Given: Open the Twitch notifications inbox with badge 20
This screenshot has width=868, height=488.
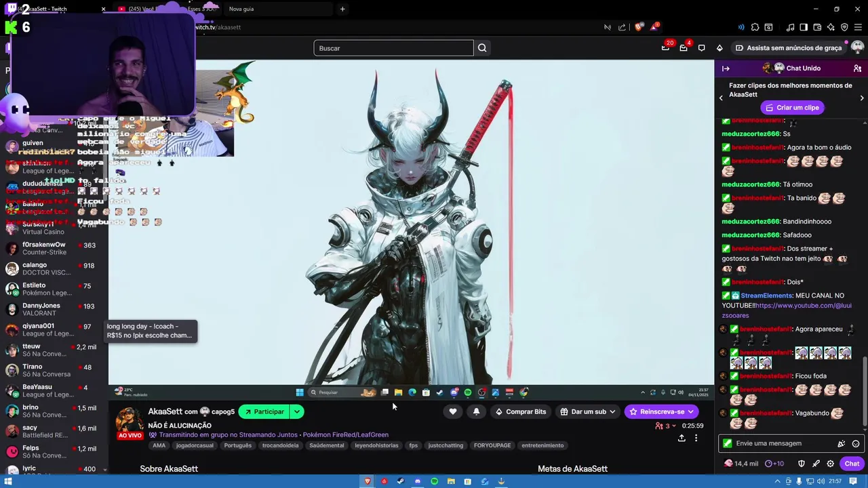Looking at the screenshot, I should (665, 48).
